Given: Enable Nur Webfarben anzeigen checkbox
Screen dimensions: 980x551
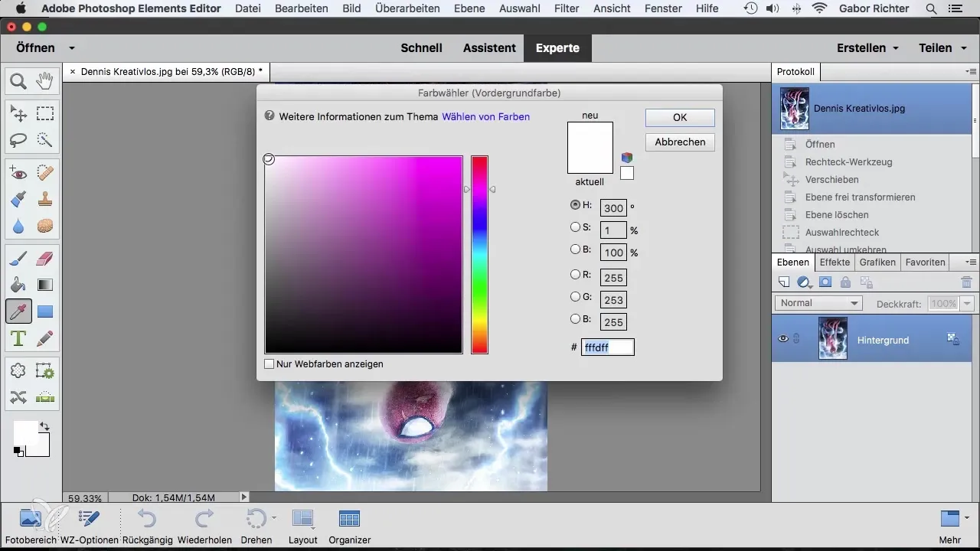Looking at the screenshot, I should tap(269, 364).
